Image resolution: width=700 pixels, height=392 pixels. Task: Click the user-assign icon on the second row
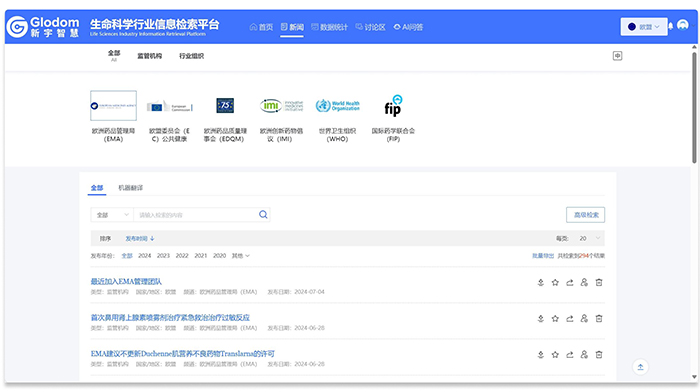coord(584,319)
